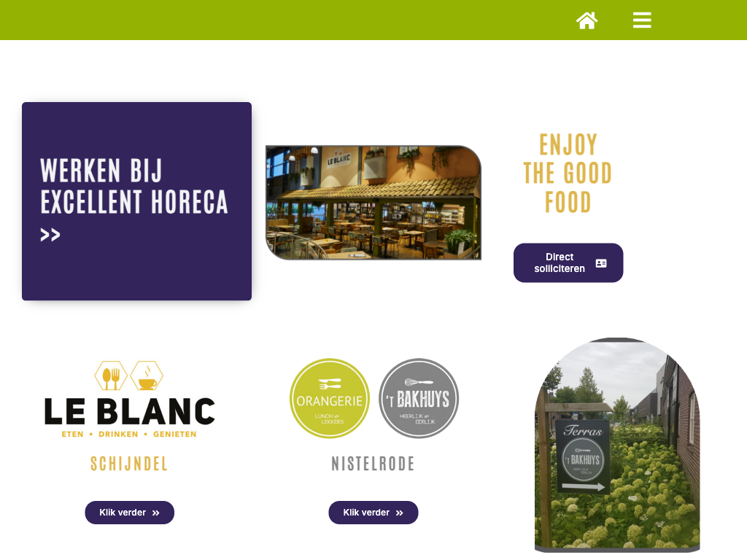Click the grey 't Bakhuys round logo
Screen dimensions: 747x560
pyautogui.click(x=418, y=398)
